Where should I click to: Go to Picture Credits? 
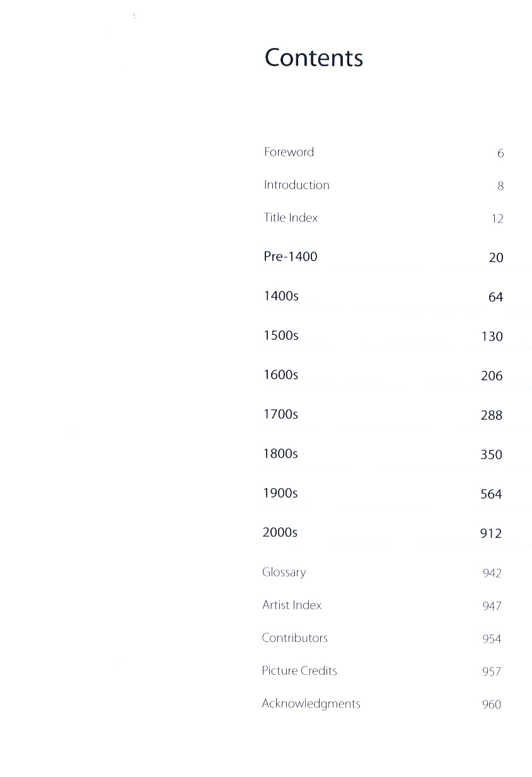tap(299, 670)
